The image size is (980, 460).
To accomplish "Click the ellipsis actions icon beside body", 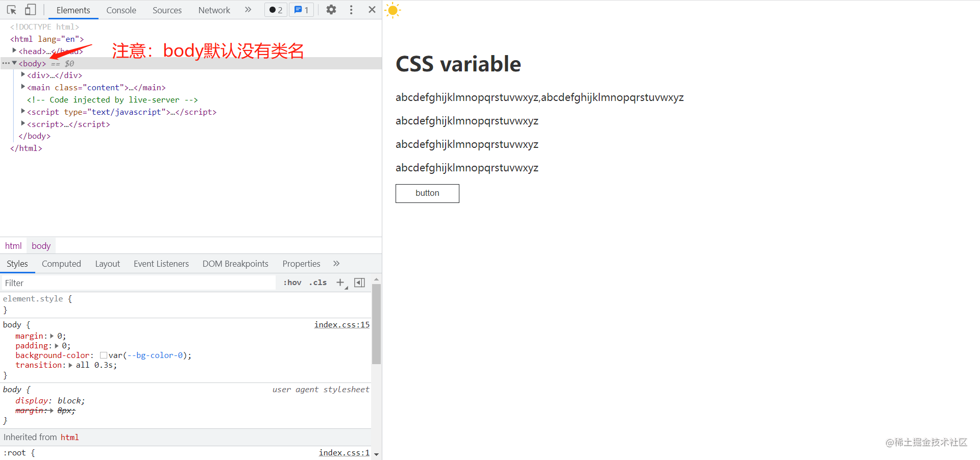I will click(6, 63).
